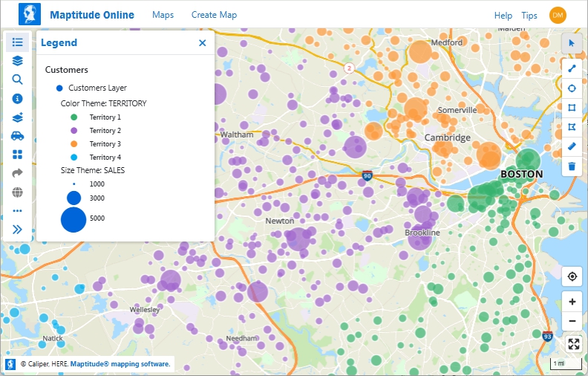Open the car routing tool
This screenshot has height=376, width=588.
pos(18,136)
